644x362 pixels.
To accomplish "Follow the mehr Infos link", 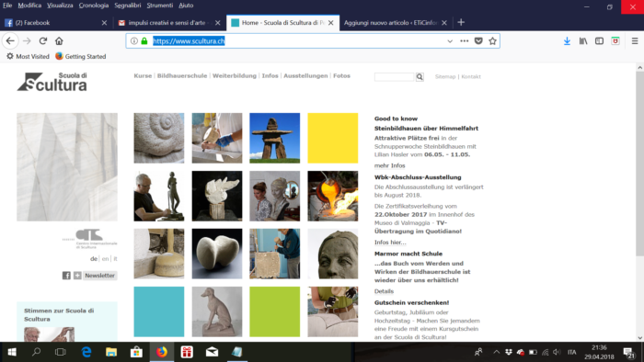I will (x=390, y=165).
